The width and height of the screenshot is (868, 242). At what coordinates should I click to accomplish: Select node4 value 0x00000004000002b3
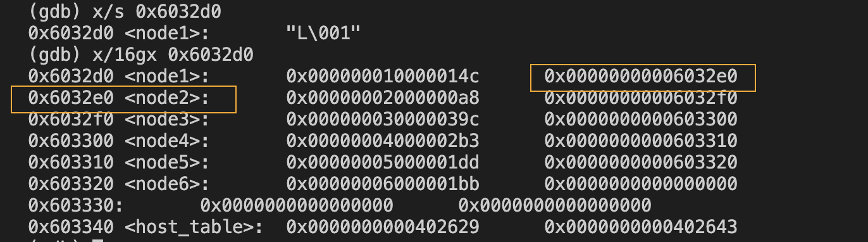(383, 142)
